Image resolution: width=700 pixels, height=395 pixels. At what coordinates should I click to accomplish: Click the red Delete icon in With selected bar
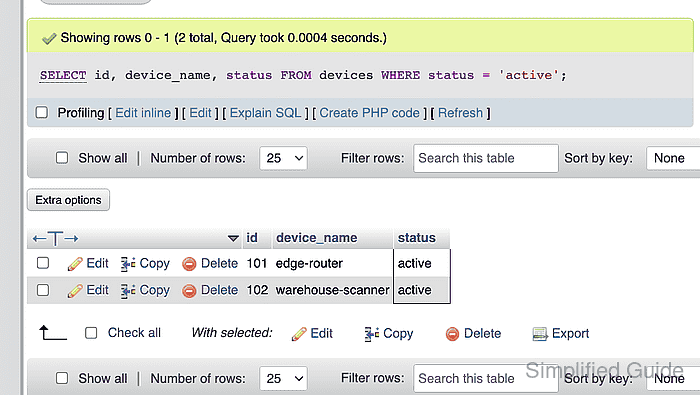(452, 334)
